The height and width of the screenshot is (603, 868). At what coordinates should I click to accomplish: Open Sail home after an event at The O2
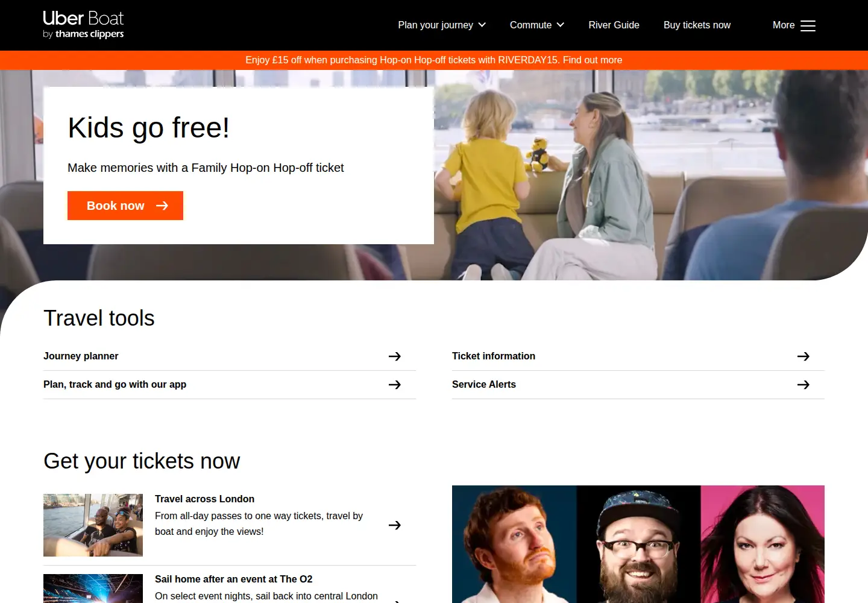[233, 579]
